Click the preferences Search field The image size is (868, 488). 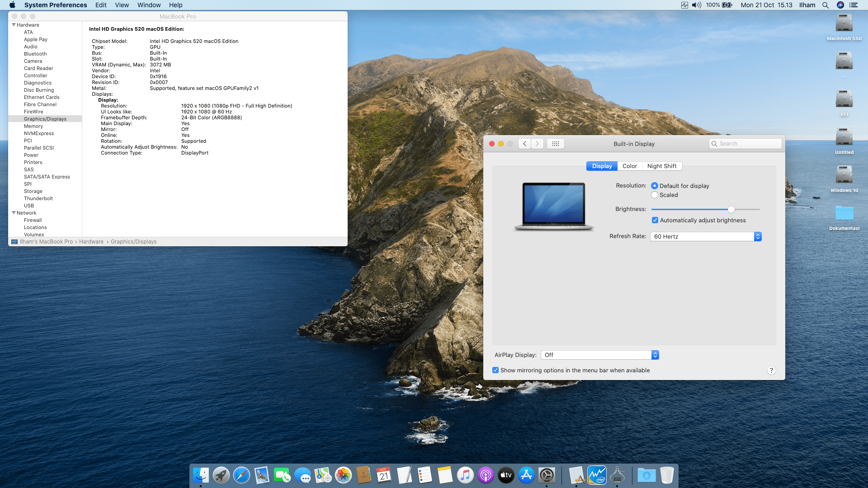click(746, 144)
